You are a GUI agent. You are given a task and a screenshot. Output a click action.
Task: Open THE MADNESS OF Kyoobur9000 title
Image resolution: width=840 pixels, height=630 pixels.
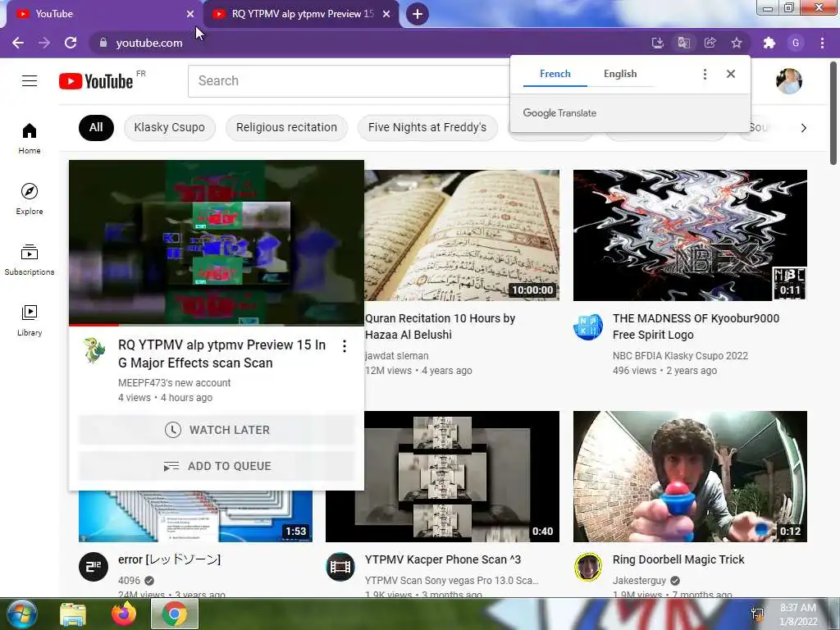696,326
